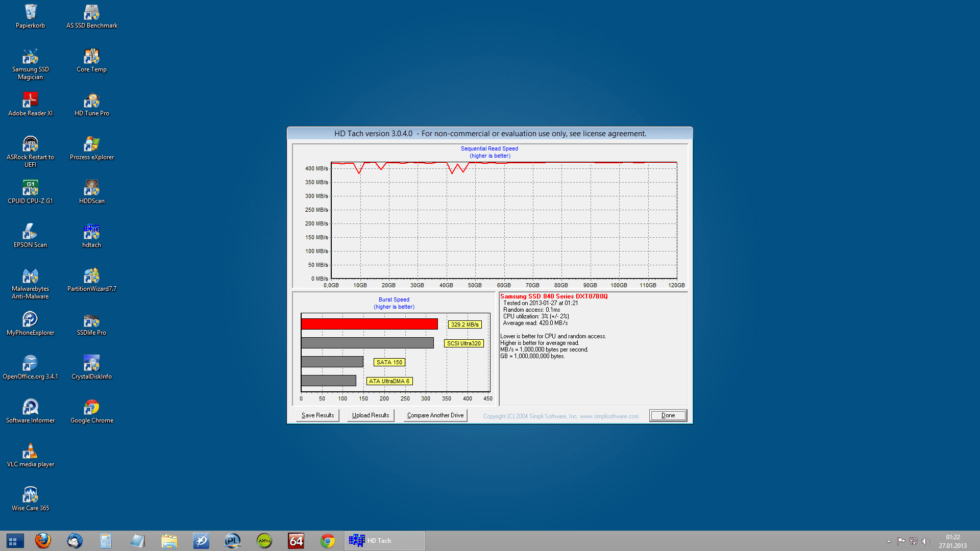Open network status tray icon
The height and width of the screenshot is (551, 980).
pyautogui.click(x=914, y=541)
